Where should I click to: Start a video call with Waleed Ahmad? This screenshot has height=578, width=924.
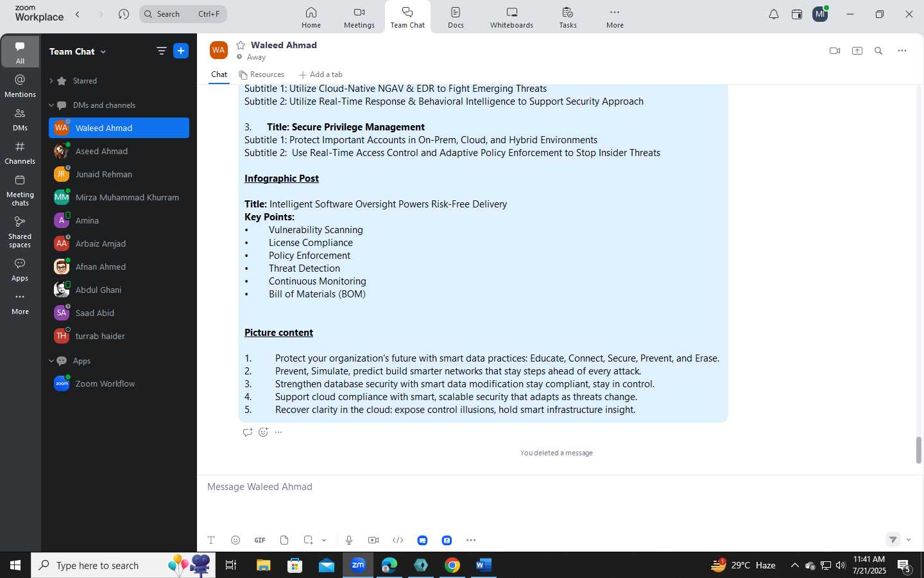pos(835,51)
